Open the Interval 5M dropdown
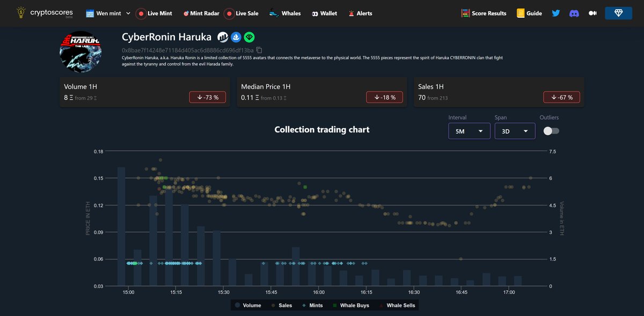This screenshot has height=316, width=644. (x=469, y=131)
